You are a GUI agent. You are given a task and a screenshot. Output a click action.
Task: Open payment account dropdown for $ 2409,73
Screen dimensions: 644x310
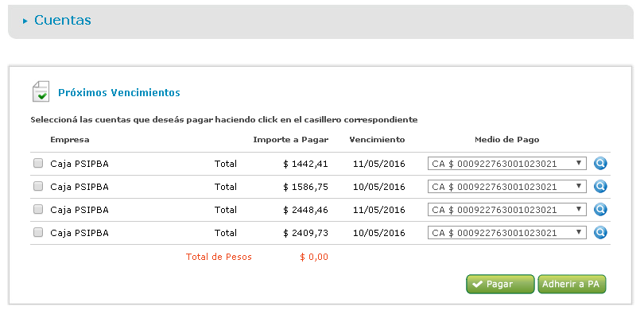pyautogui.click(x=506, y=232)
